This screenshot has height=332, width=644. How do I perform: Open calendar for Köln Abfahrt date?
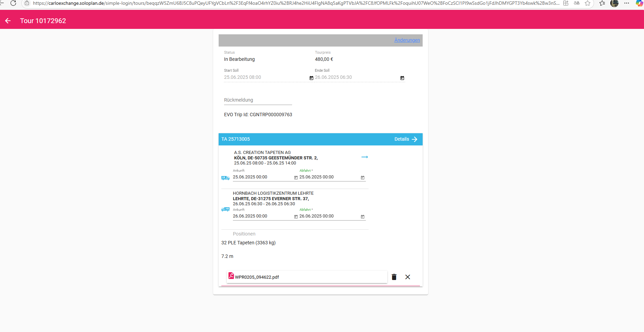[x=362, y=178]
